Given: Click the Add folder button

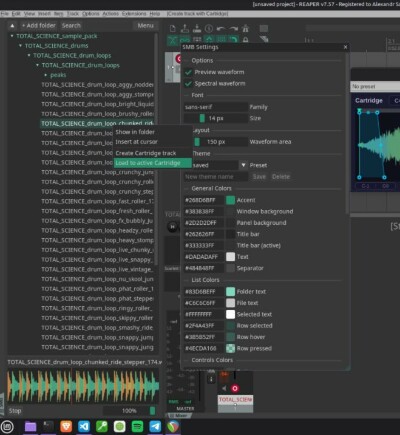Looking at the screenshot, I should click(x=39, y=25).
